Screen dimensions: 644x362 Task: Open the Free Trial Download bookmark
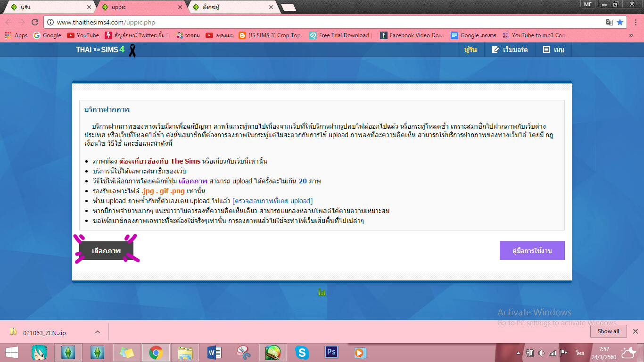(x=340, y=35)
